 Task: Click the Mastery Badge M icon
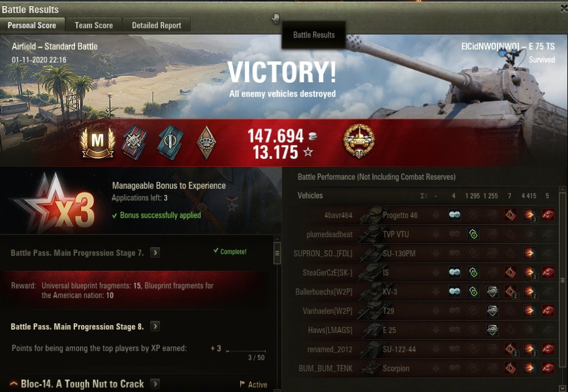click(98, 142)
